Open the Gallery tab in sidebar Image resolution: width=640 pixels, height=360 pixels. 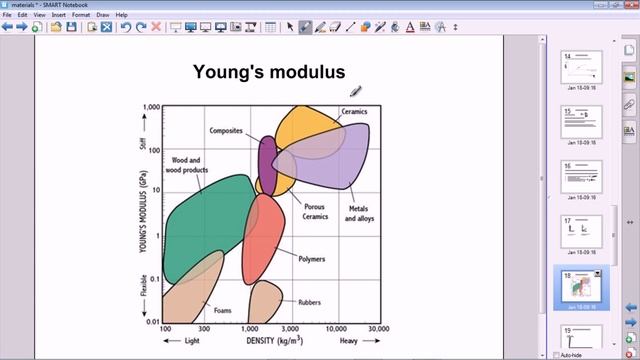(629, 77)
